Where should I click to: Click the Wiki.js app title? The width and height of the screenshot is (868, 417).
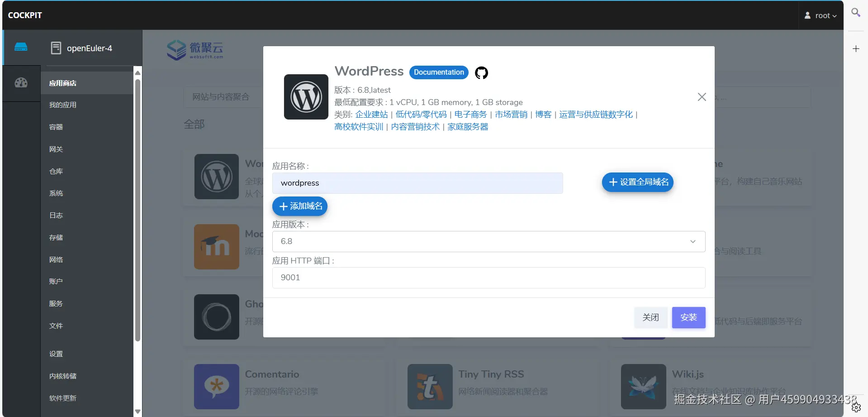pos(688,374)
